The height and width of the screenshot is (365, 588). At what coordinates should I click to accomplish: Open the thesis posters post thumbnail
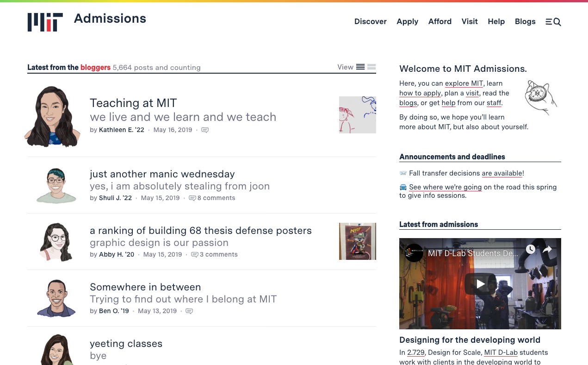[358, 241]
